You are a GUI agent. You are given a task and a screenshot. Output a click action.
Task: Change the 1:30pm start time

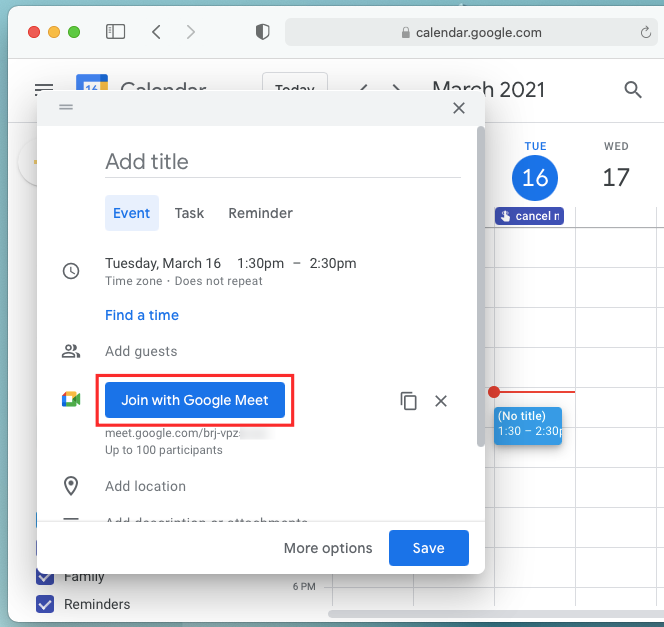(260, 263)
